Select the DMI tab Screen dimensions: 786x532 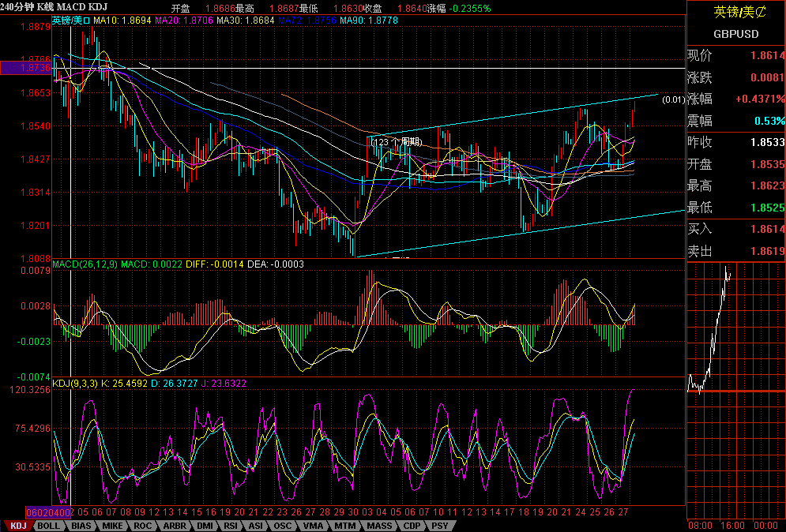tap(205, 526)
